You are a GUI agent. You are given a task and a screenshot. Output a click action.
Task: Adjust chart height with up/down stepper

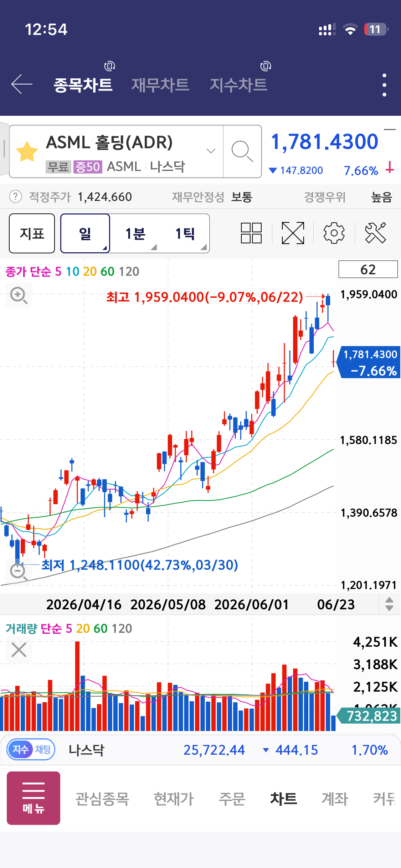(389, 604)
